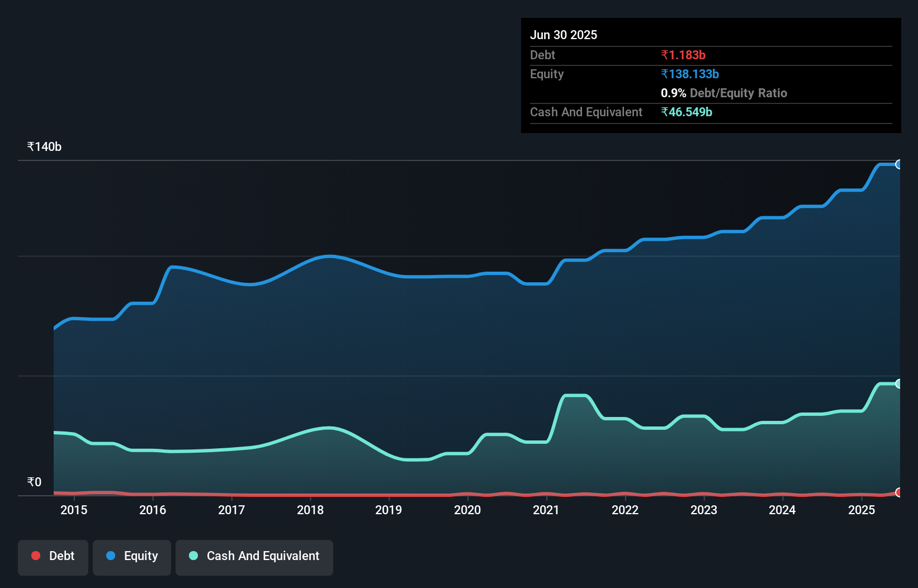Click the teal Cash And Equivalent legend dot
918x588 pixels.
click(193, 556)
